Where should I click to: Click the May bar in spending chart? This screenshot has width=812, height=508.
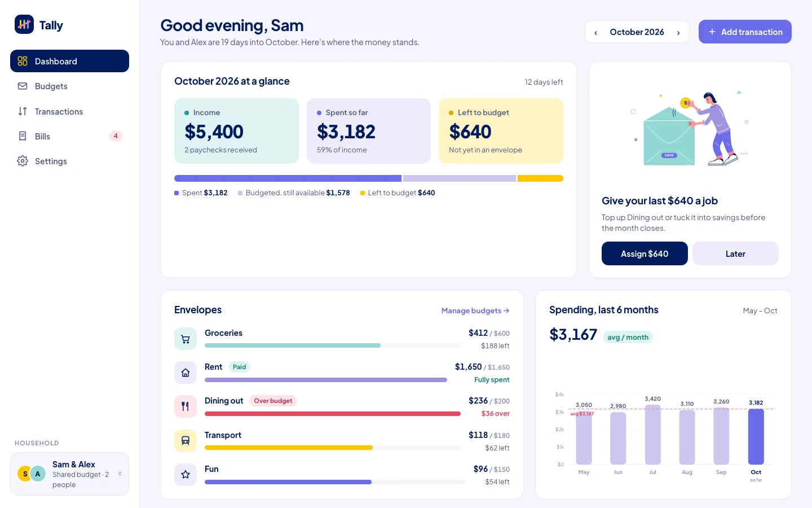coord(584,438)
